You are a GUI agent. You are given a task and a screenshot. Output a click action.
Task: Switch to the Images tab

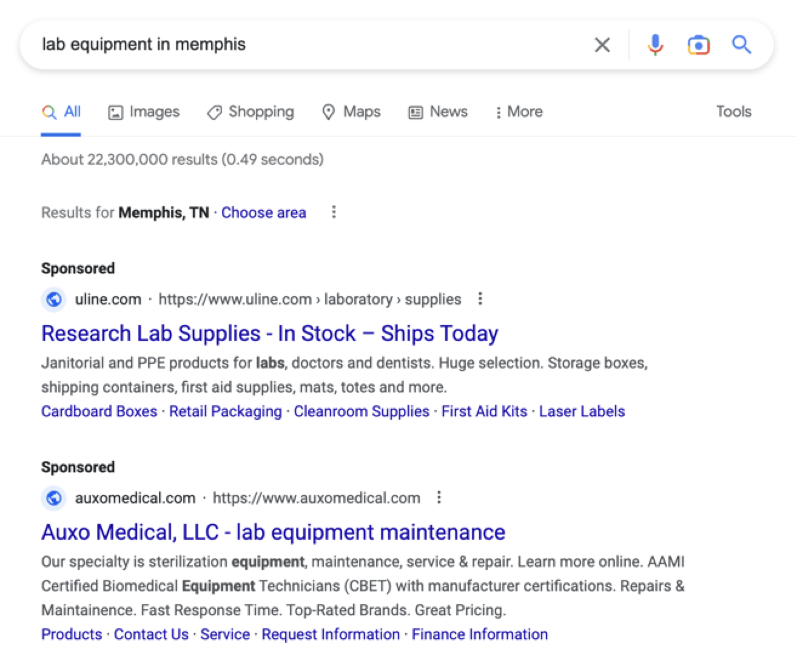click(144, 112)
